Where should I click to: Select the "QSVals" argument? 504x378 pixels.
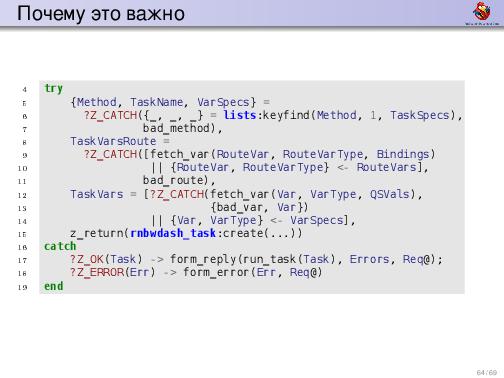[390, 194]
